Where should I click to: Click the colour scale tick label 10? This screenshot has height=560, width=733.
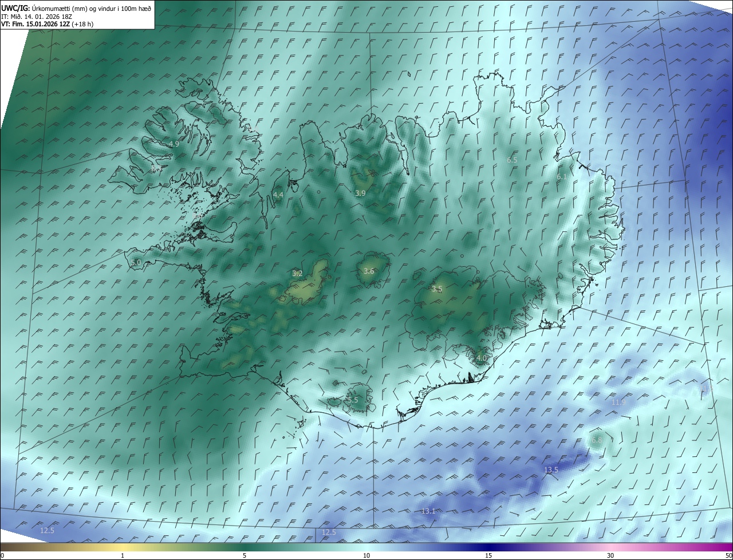(x=366, y=555)
